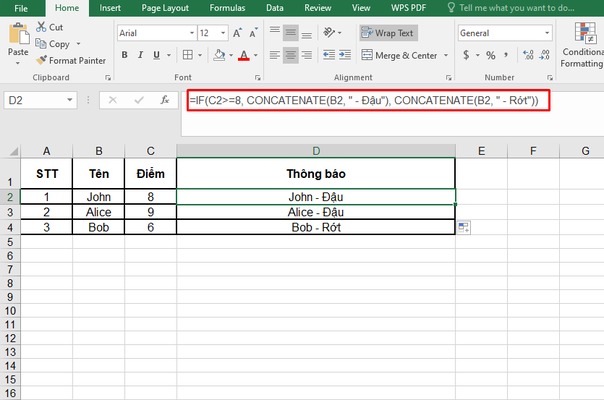The width and height of the screenshot is (604, 400).
Task: Apply the Borders icon
Action: (188, 55)
